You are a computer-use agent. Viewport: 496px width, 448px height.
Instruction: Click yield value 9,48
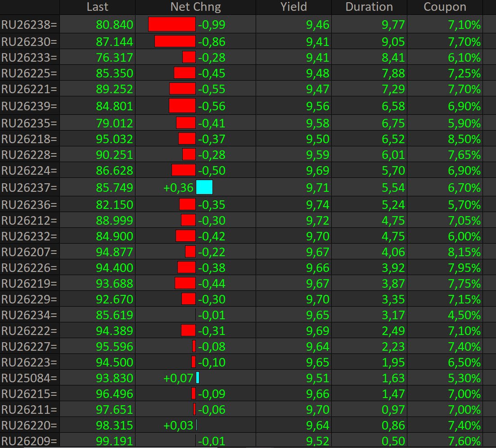coord(318,73)
